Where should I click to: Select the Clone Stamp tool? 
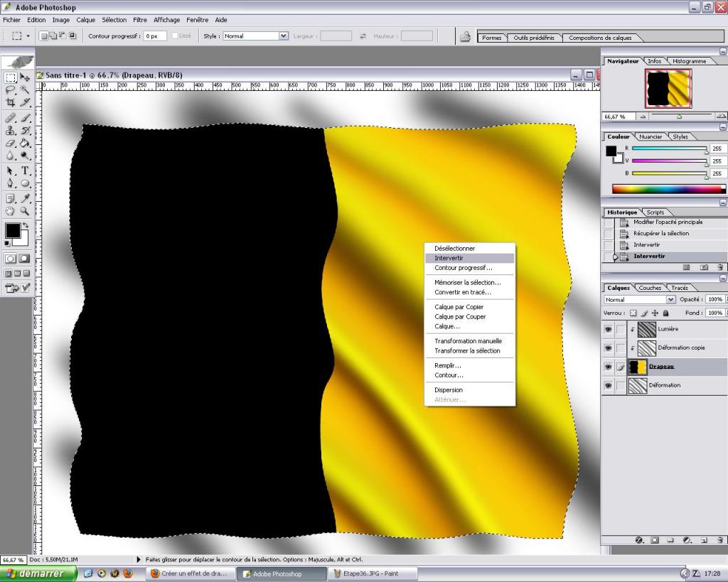(x=11, y=131)
